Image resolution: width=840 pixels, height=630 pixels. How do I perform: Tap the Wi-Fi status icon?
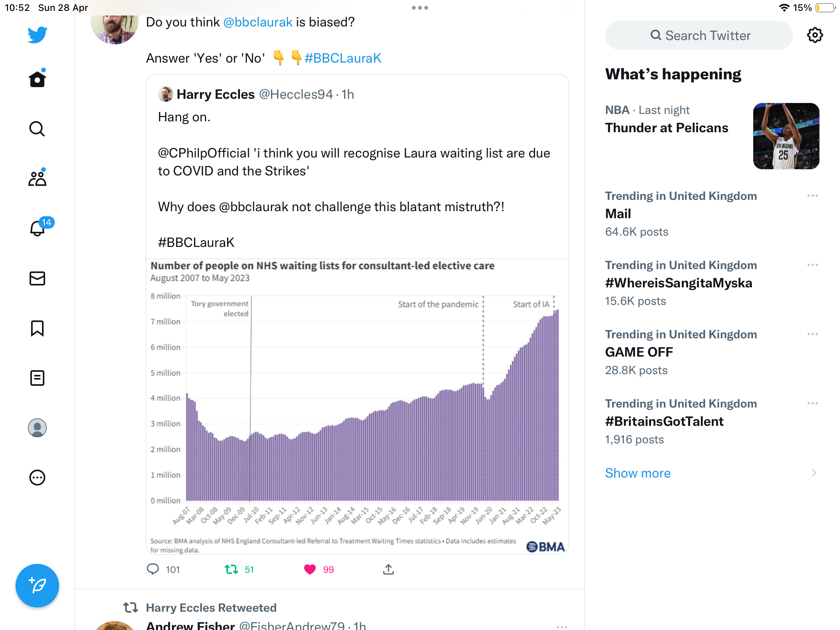coord(784,8)
